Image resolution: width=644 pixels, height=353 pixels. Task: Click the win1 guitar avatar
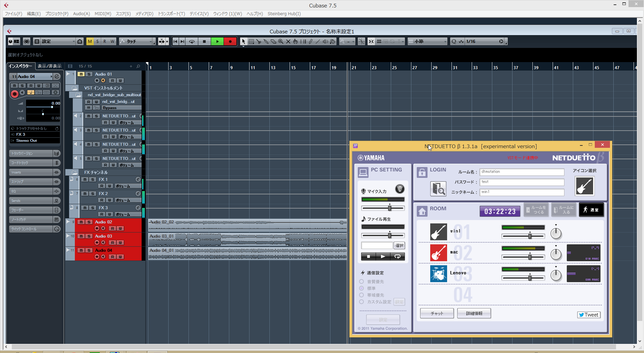(438, 232)
